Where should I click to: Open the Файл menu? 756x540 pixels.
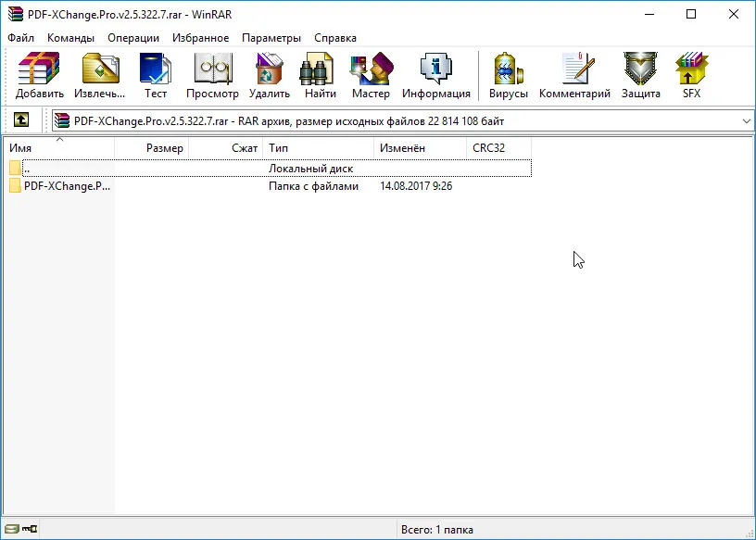(x=20, y=38)
